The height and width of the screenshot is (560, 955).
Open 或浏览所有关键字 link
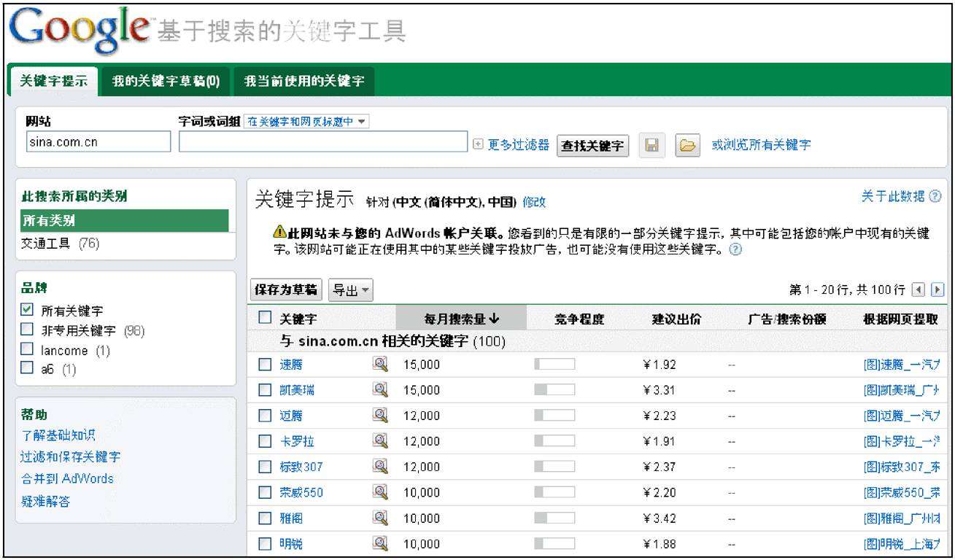(761, 145)
